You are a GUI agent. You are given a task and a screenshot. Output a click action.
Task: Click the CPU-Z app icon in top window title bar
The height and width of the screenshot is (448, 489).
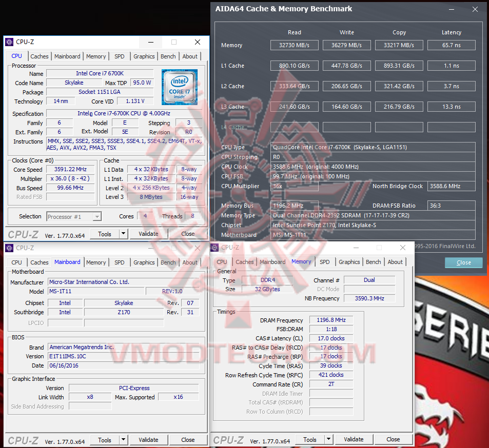click(9, 42)
